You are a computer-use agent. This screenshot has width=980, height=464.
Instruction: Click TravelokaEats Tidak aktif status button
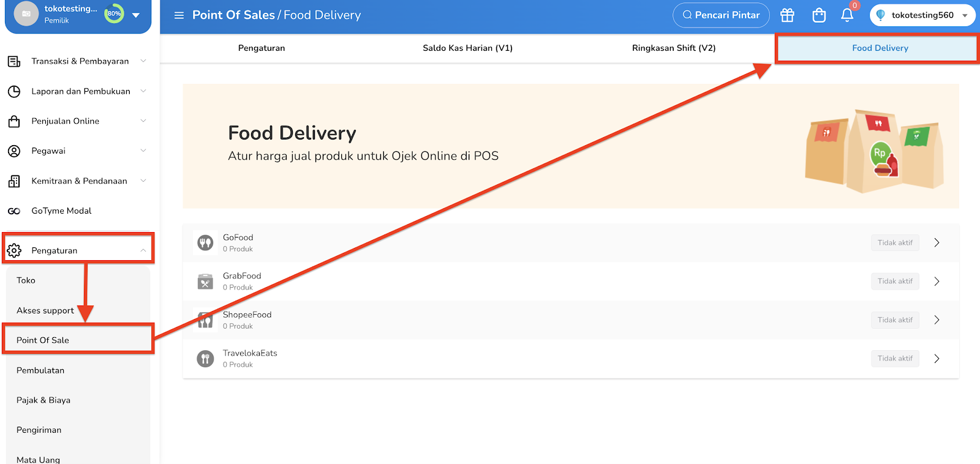[x=895, y=359]
